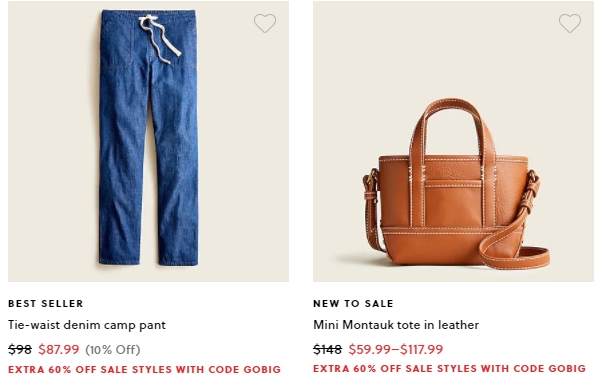Click the $59.99–$117.99 price range
This screenshot has height=376, width=594.
pos(395,349)
